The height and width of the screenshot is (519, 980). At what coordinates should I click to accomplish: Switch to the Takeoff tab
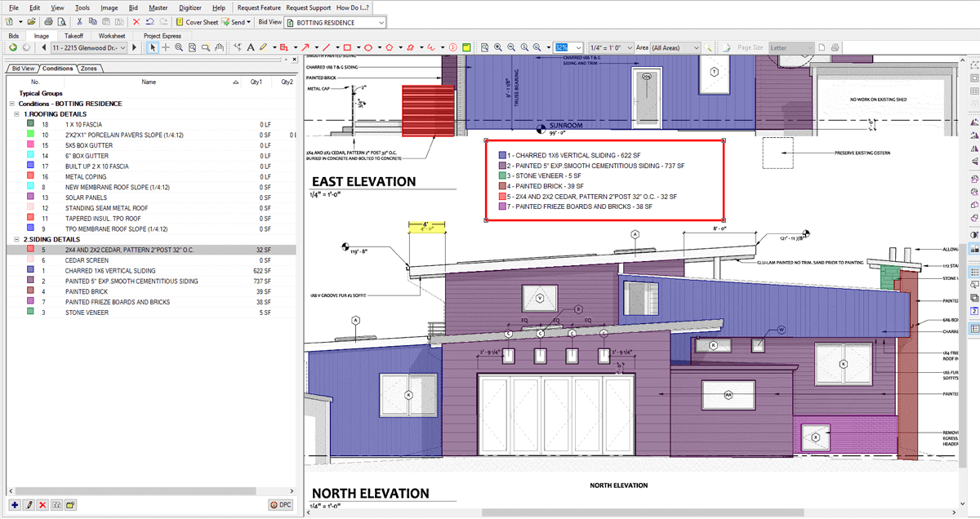pos(74,36)
